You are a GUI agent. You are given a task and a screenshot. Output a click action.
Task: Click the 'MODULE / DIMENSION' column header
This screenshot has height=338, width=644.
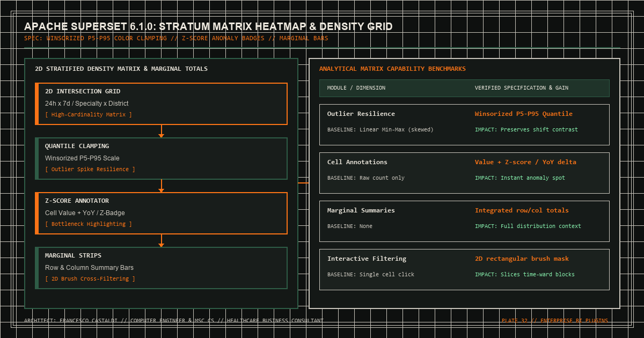(x=356, y=88)
